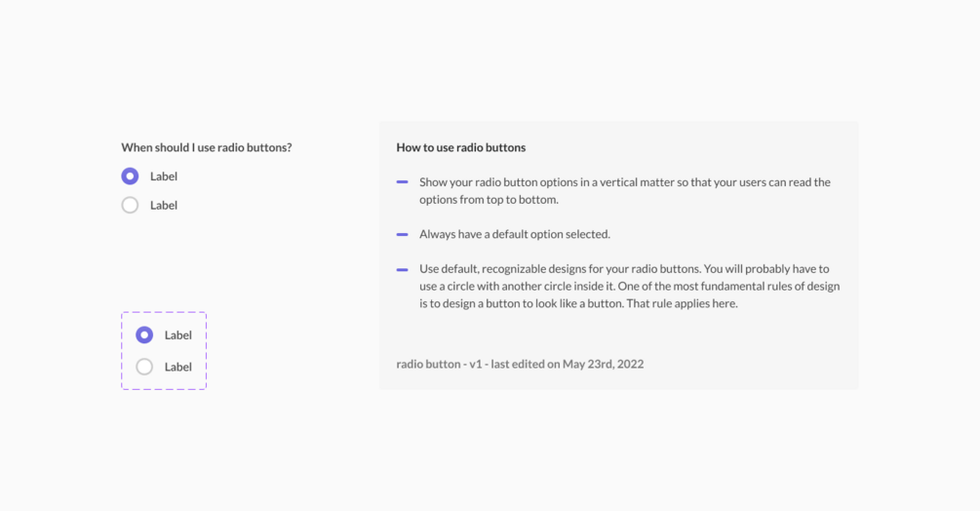The width and height of the screenshot is (980, 511).
Task: Click the "Always have a default option selected." text
Action: (514, 234)
